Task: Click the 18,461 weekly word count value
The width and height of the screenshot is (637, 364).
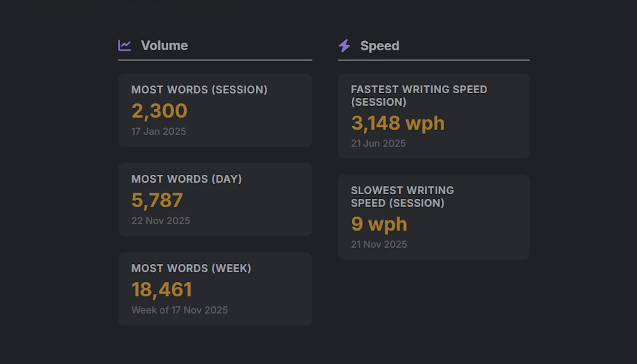Action: (162, 289)
